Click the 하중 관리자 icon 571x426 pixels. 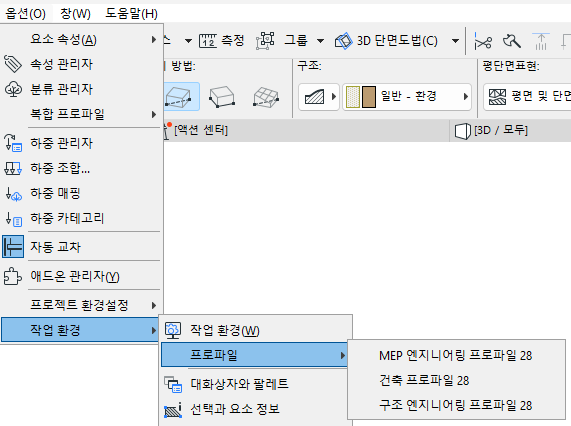13,143
